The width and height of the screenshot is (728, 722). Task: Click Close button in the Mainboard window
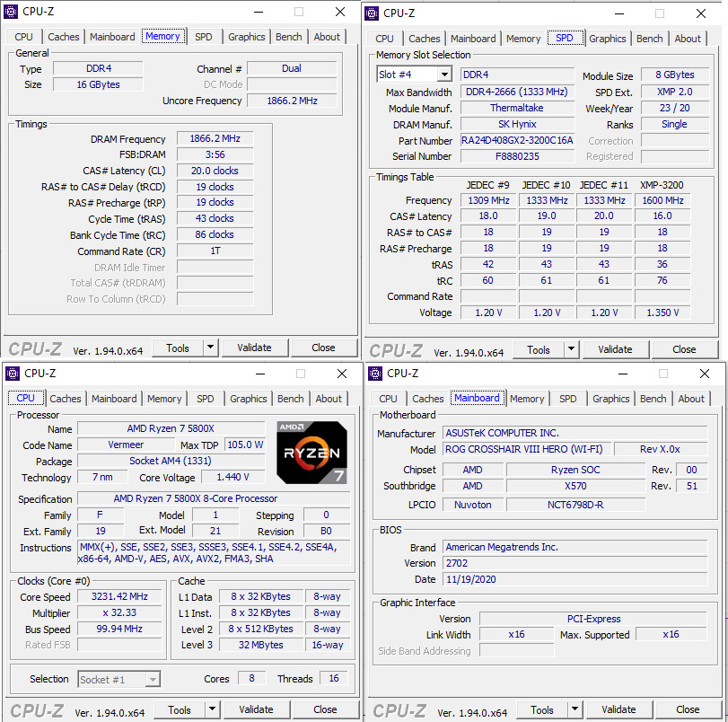pyautogui.click(x=689, y=709)
